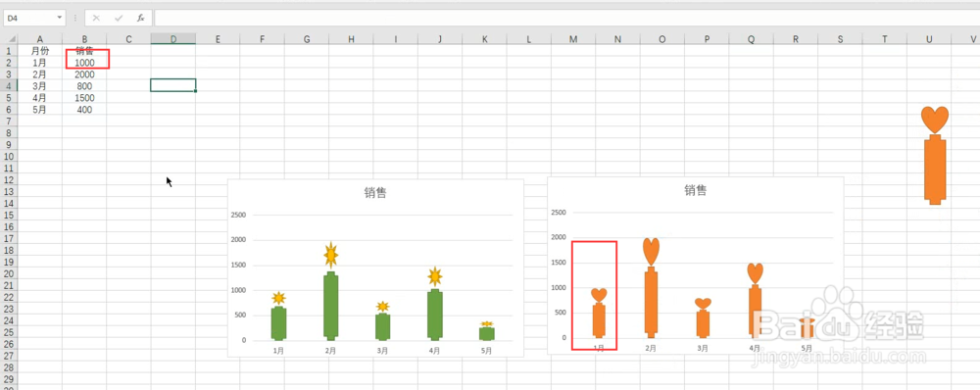Click cell A4 containing 3月
Image resolution: width=980 pixels, height=390 pixels.
pos(40,85)
